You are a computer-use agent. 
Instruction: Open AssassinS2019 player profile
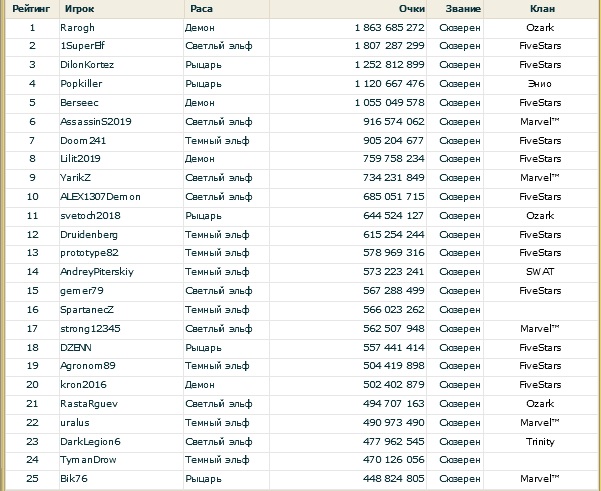pos(96,121)
